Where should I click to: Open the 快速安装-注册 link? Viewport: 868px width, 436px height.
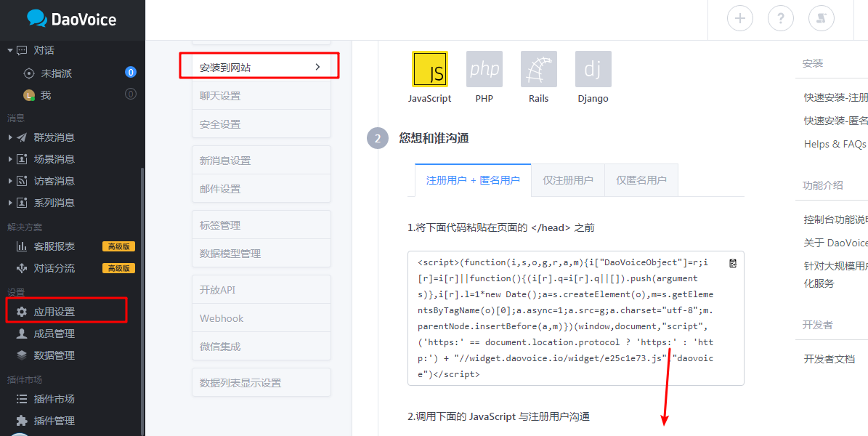tap(835, 97)
